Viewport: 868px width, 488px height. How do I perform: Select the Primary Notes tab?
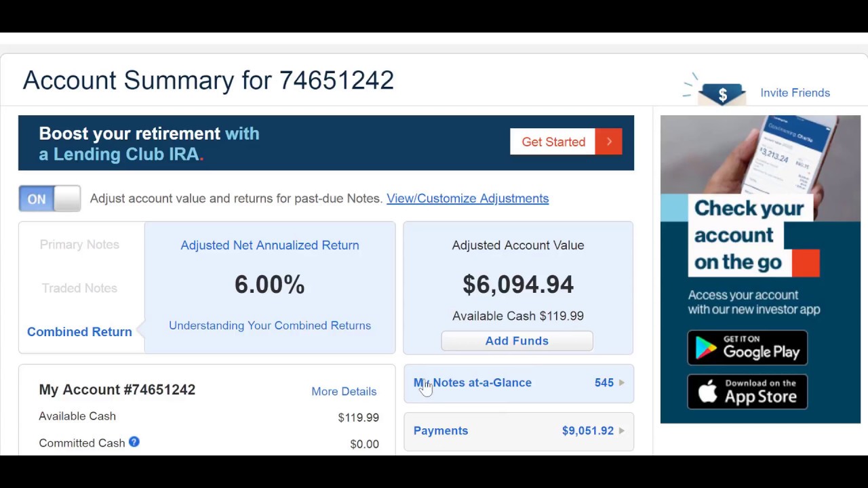click(79, 245)
